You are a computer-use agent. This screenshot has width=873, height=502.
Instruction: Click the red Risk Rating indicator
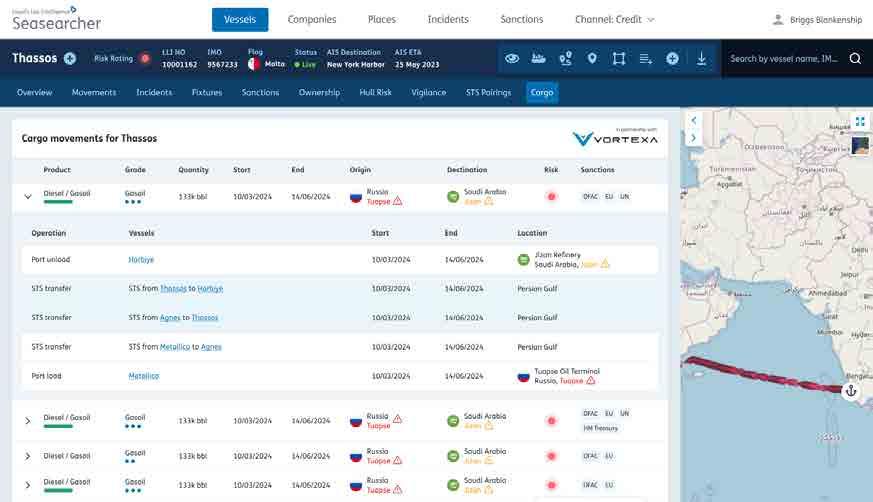(145, 58)
